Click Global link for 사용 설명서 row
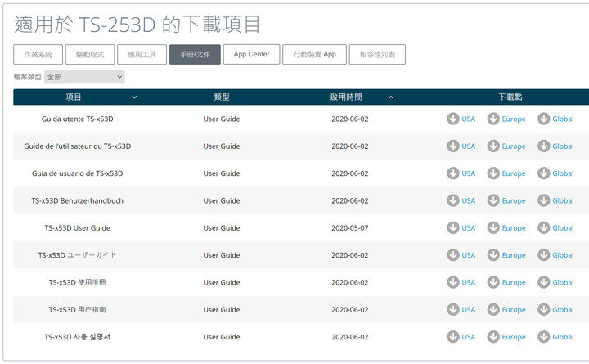589x364 pixels. point(563,337)
